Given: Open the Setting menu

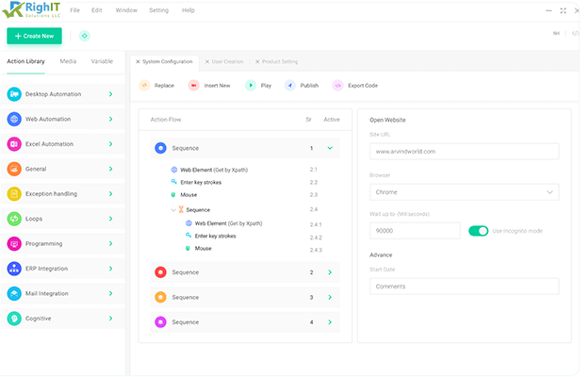Looking at the screenshot, I should pyautogui.click(x=159, y=10).
